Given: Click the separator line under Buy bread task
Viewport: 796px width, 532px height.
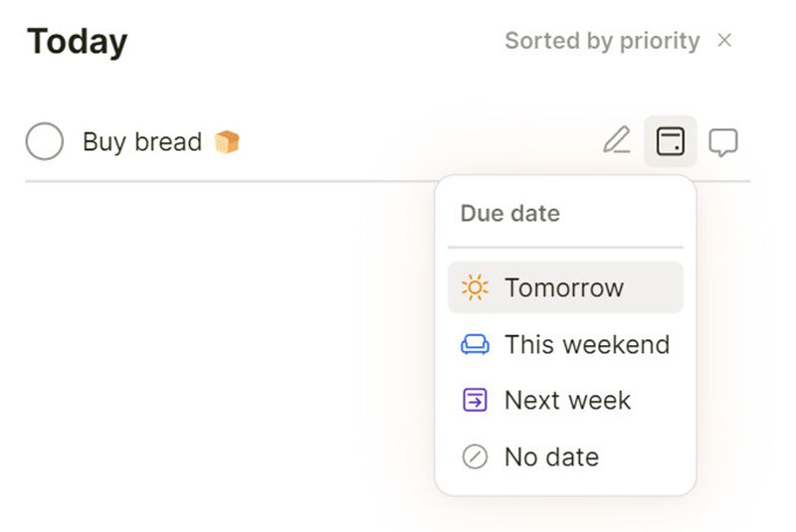Looking at the screenshot, I should pyautogui.click(x=229, y=182).
